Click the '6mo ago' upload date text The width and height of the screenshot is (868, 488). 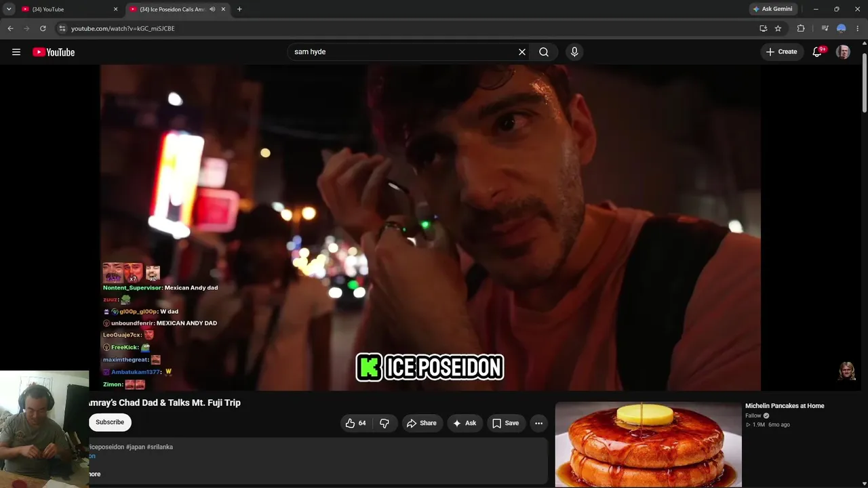(x=779, y=425)
